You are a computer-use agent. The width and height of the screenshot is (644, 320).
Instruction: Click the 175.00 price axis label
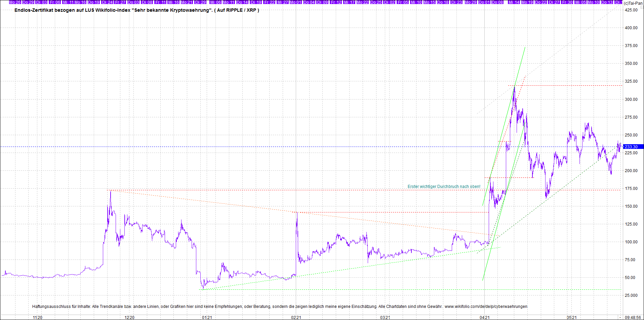631,189
